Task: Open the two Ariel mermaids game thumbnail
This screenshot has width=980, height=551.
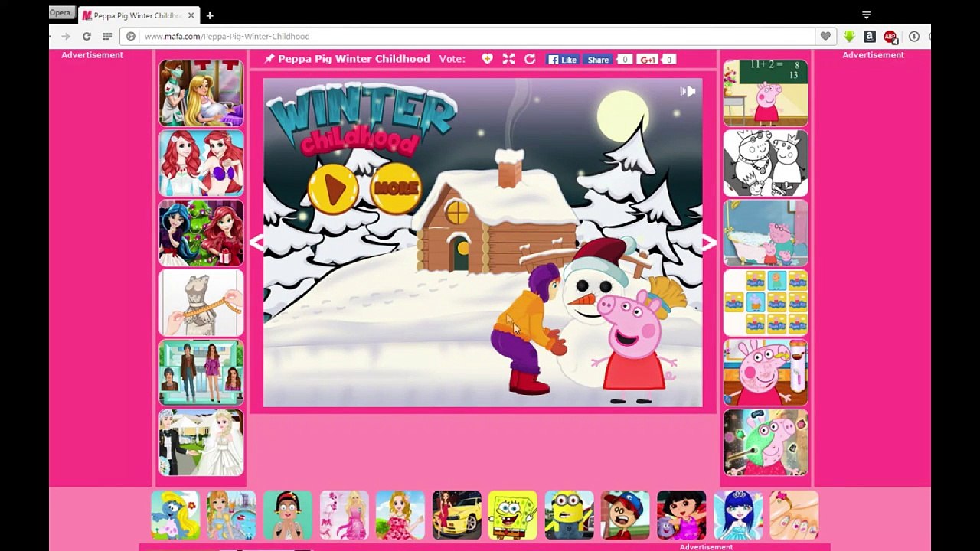Action: click(x=201, y=163)
